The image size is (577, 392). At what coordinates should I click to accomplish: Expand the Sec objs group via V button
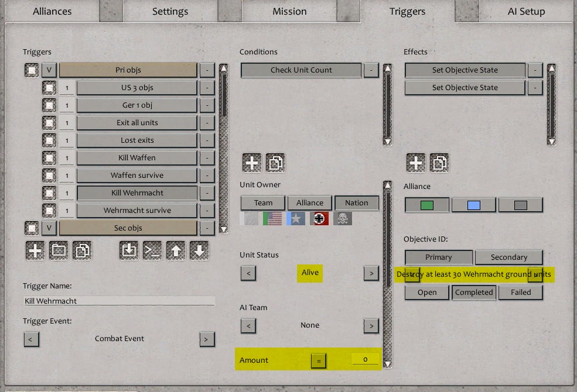(49, 228)
